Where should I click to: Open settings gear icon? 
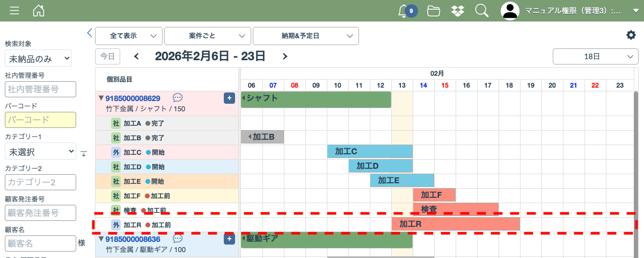[631, 35]
